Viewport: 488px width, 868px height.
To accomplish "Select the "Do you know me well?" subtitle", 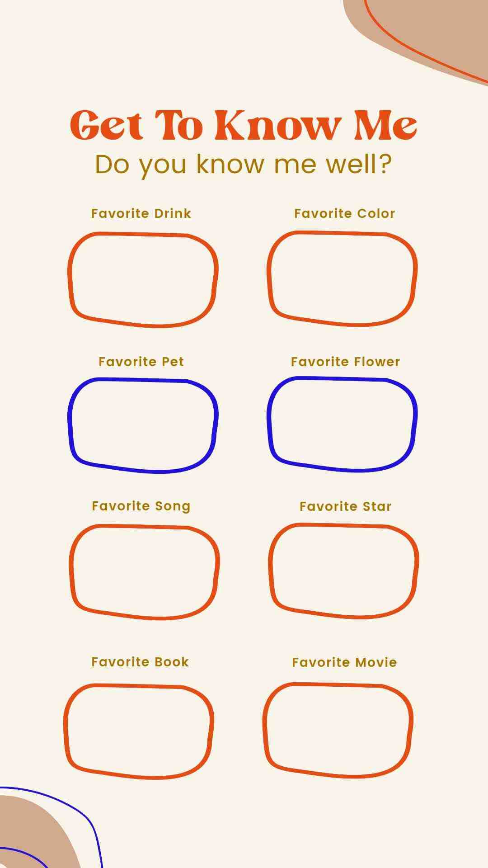I will coord(243,164).
